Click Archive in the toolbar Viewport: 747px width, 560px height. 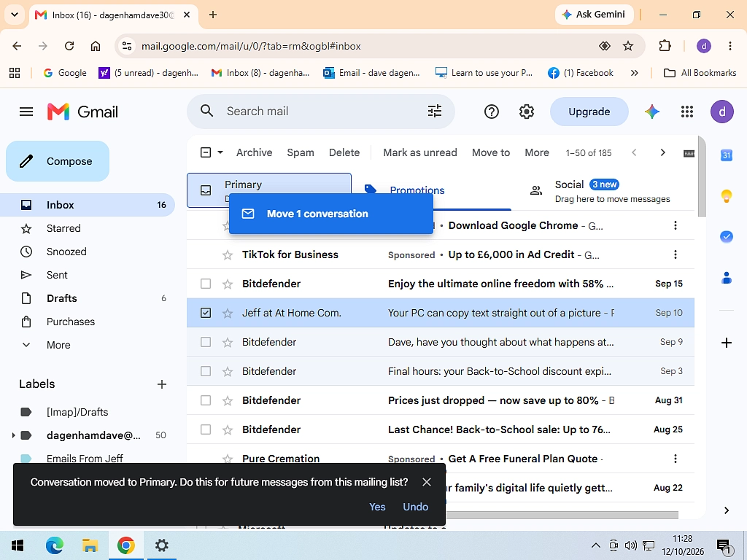point(255,152)
